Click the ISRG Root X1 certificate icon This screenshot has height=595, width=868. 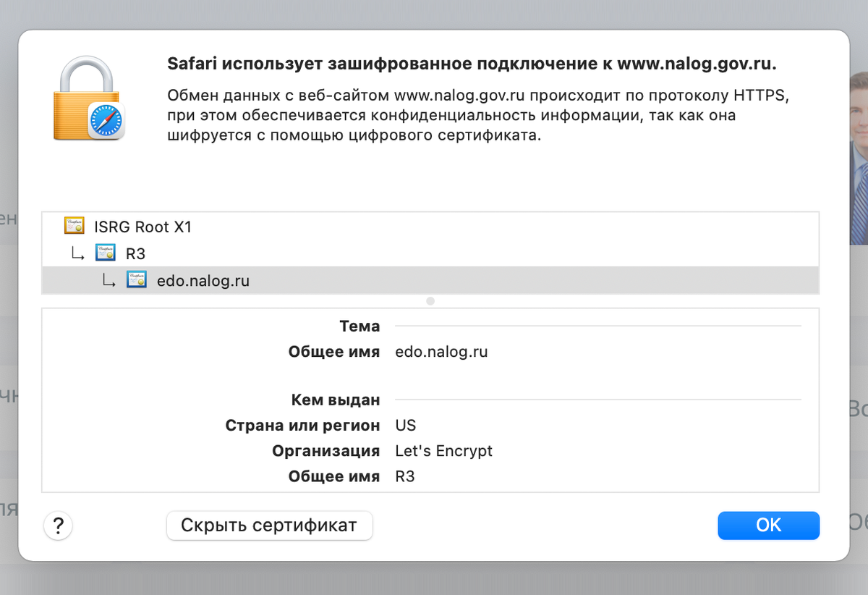click(75, 227)
